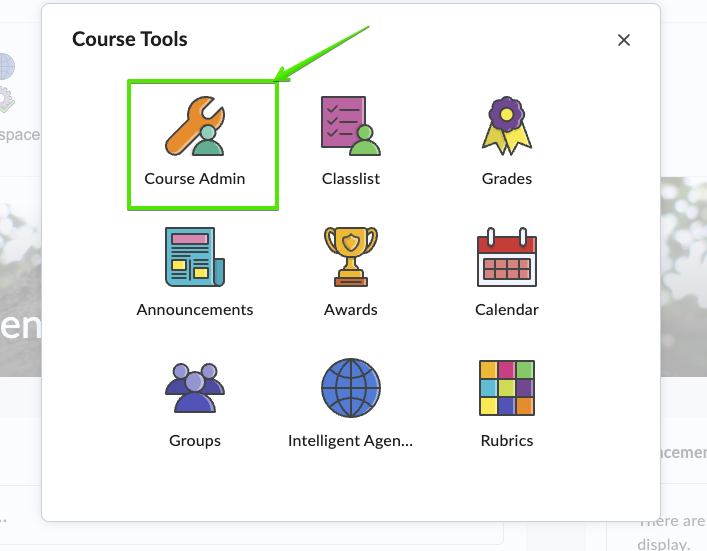The height and width of the screenshot is (551, 707).
Task: Open the Calendar icon
Action: 507,257
